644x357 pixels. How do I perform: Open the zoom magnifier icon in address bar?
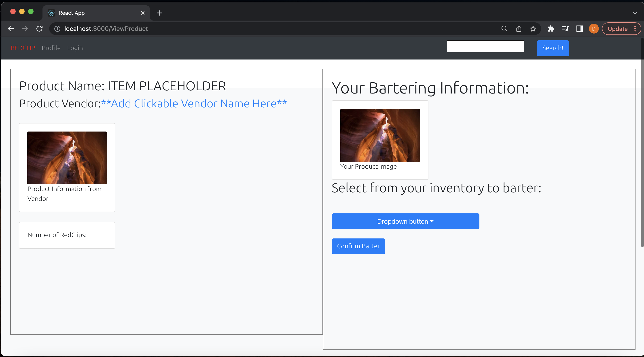coord(504,29)
